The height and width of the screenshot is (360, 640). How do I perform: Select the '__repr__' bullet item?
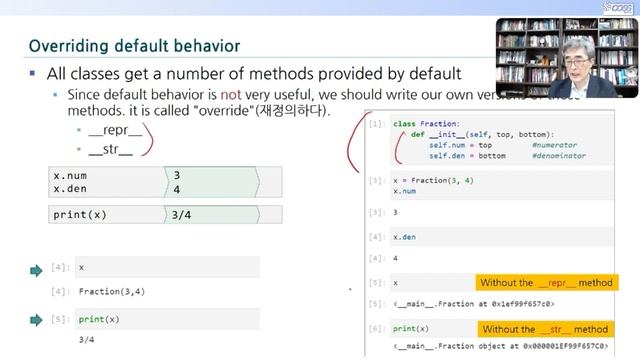(116, 131)
